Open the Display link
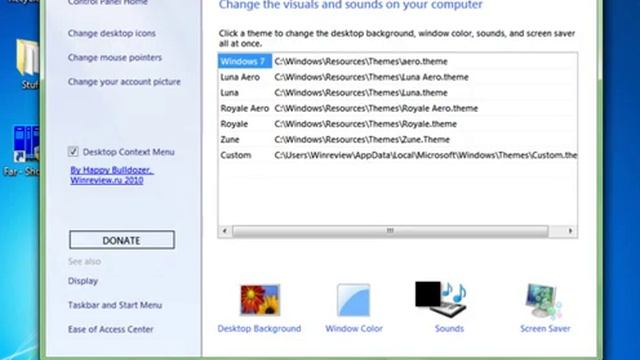The height and width of the screenshot is (360, 640). click(x=83, y=281)
